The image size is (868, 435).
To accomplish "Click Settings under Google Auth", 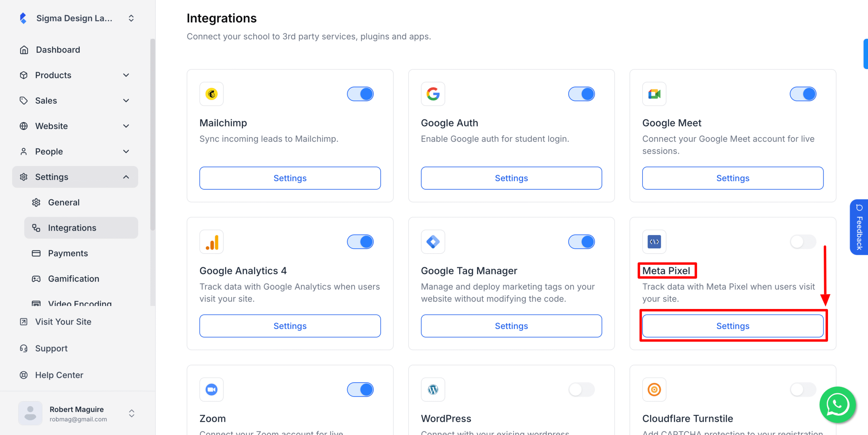I will pos(511,178).
